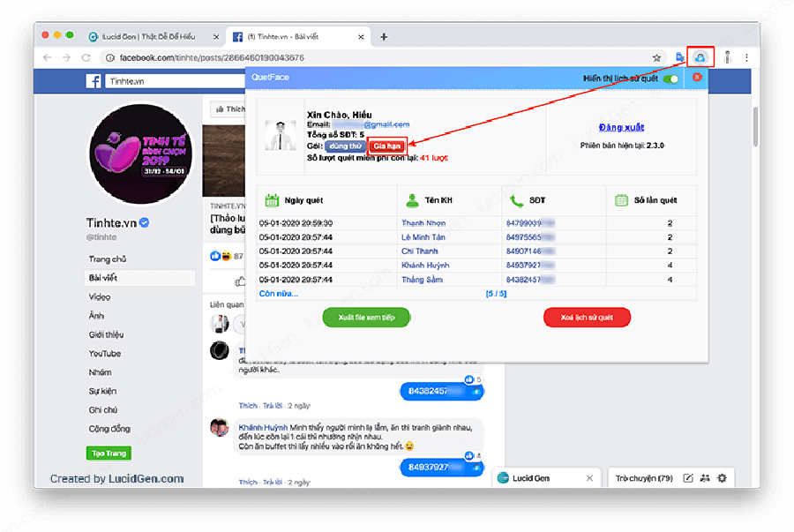Click the Facebook logo icon
The width and height of the screenshot is (794, 532).
pyautogui.click(x=93, y=81)
